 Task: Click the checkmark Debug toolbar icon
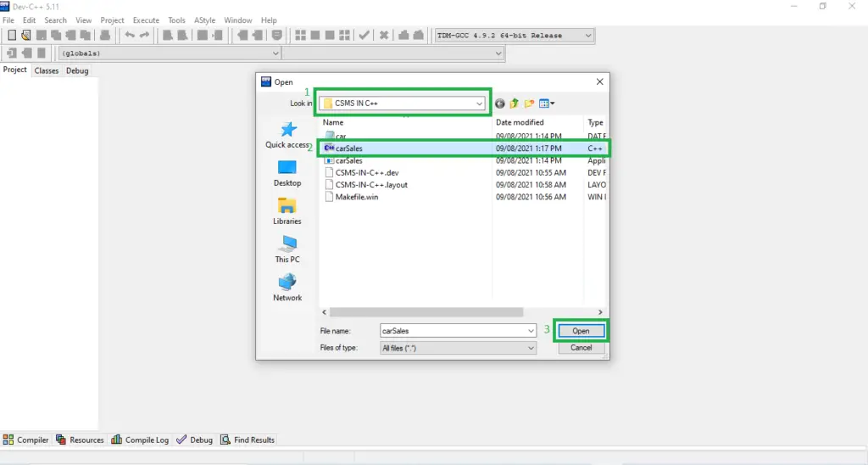[364, 36]
